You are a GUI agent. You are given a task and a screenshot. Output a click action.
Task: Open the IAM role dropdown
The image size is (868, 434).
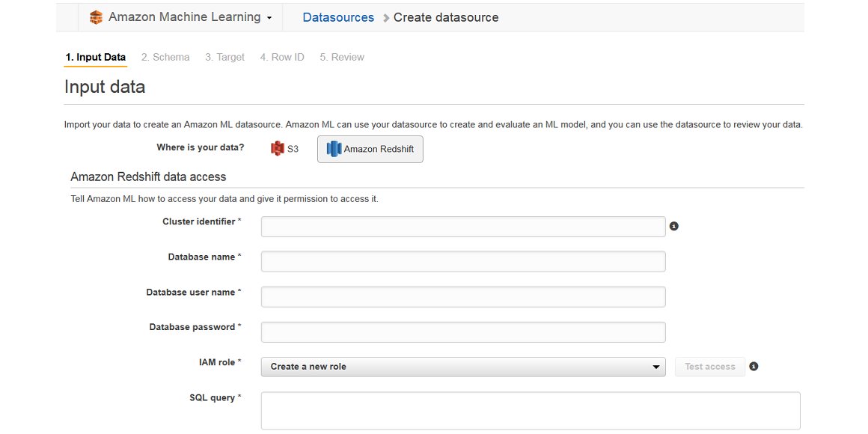462,367
